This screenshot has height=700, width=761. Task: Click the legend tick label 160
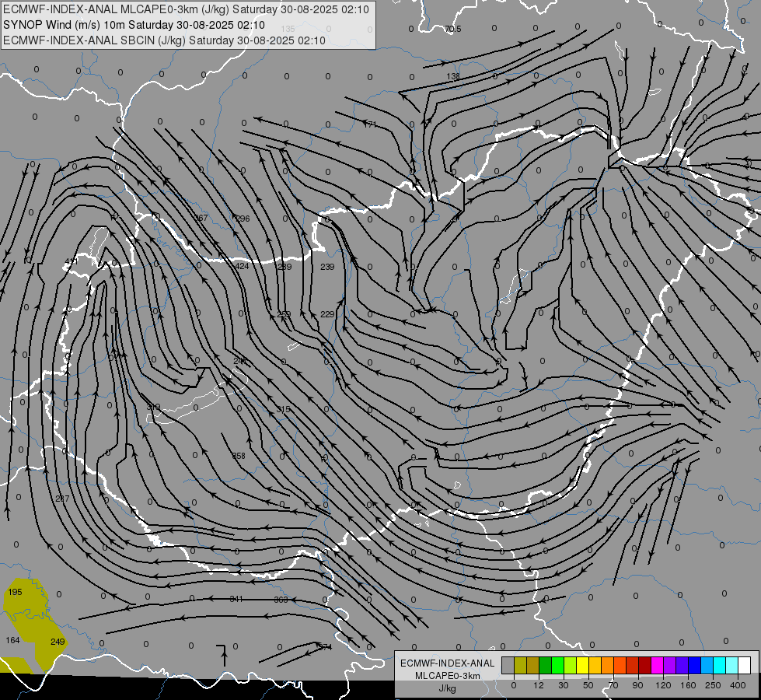click(688, 685)
